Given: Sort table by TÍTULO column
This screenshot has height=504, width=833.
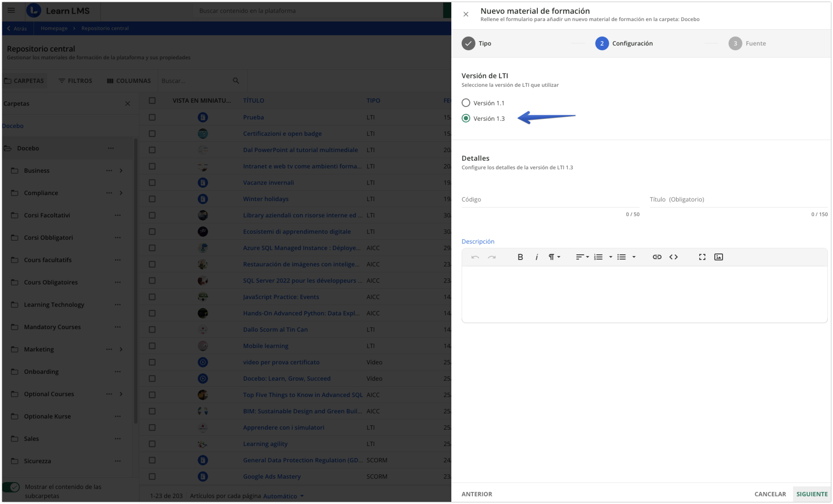Looking at the screenshot, I should (x=254, y=100).
